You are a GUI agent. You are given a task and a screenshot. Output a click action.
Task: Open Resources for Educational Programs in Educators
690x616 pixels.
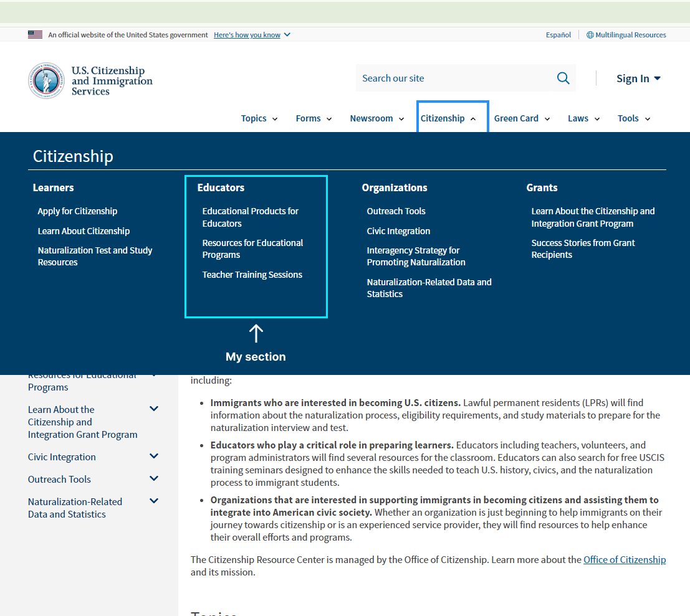pos(252,249)
